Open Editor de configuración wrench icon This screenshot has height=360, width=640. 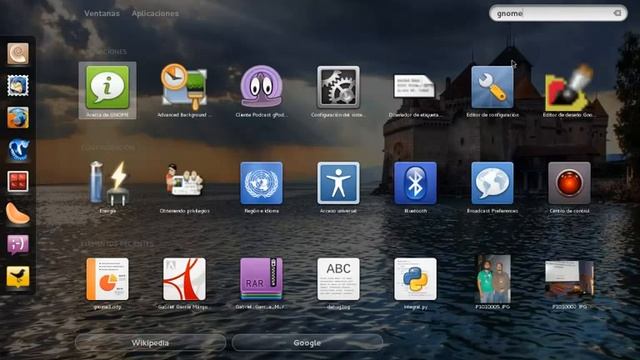point(492,90)
